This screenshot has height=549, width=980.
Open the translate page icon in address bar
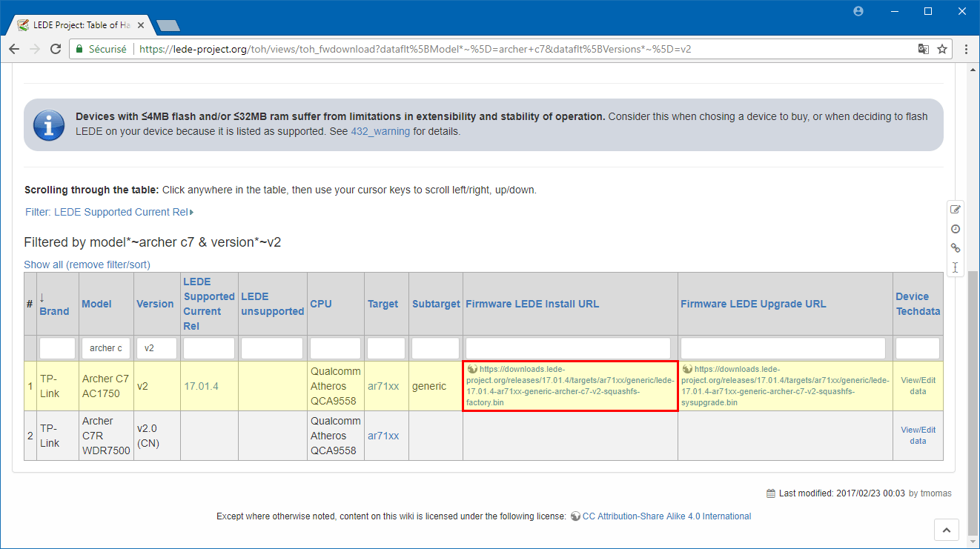click(x=923, y=49)
